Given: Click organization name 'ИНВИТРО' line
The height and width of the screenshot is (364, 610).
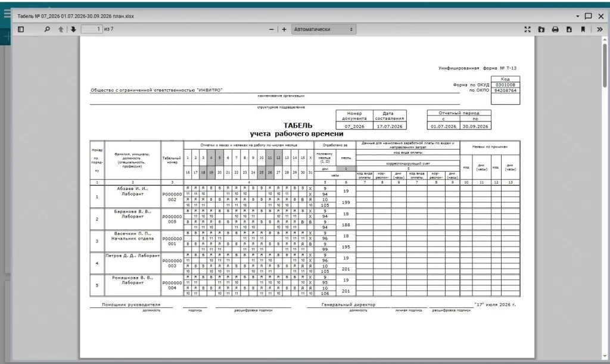Looking at the screenshot, I should pyautogui.click(x=157, y=90).
